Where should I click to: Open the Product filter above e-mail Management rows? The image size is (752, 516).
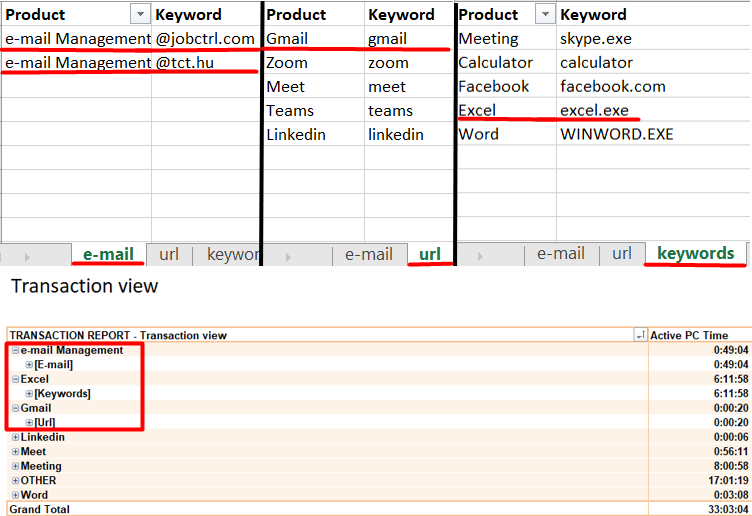[x=141, y=14]
